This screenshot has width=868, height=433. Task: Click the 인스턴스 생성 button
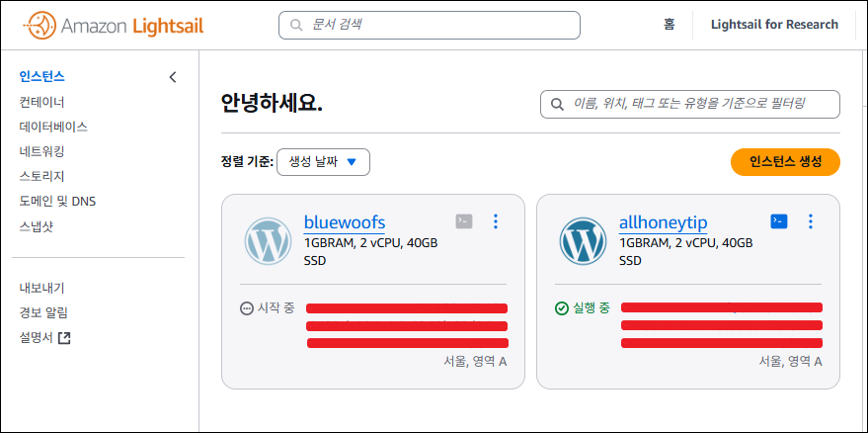pos(785,162)
